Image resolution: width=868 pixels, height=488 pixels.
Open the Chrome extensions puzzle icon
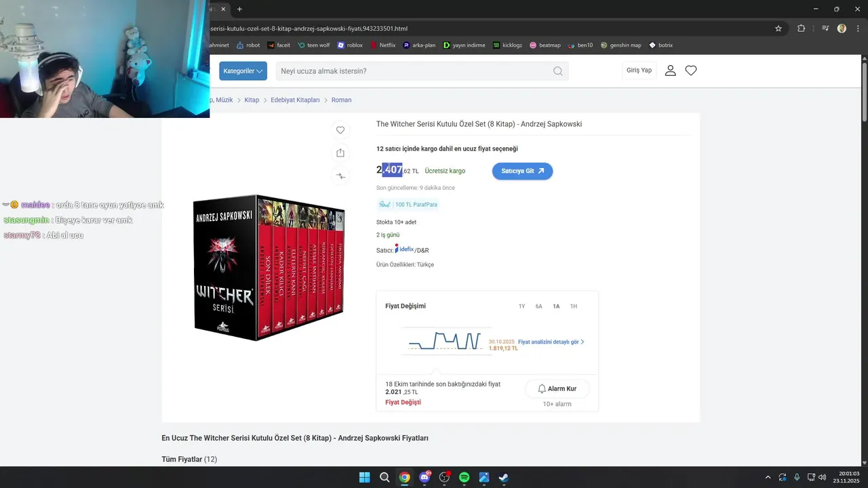(x=801, y=28)
